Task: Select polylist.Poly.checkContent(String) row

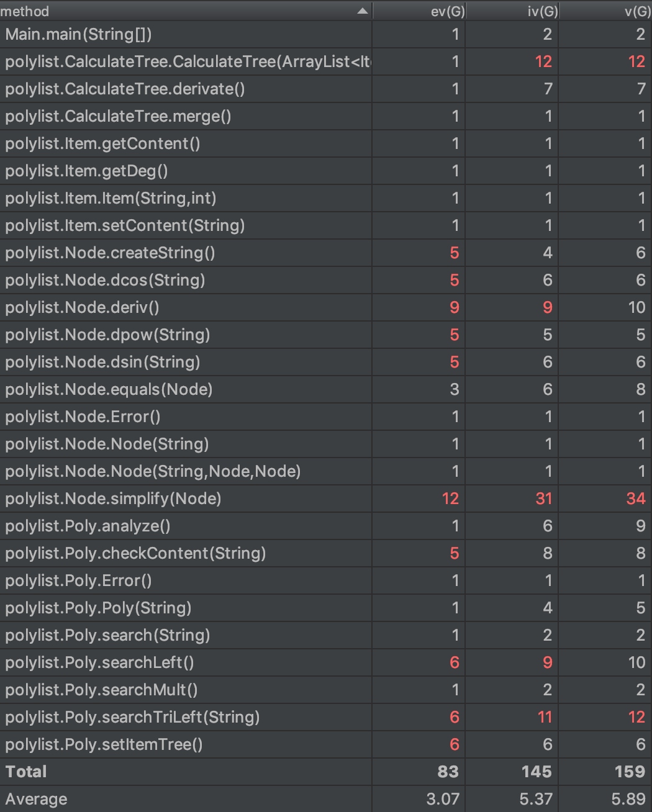Action: [x=135, y=553]
